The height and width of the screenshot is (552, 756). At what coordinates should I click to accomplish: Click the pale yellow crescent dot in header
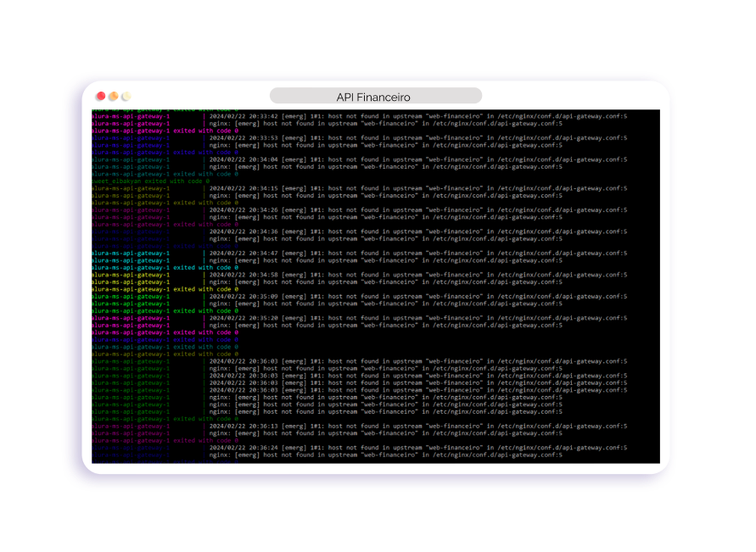tap(126, 97)
